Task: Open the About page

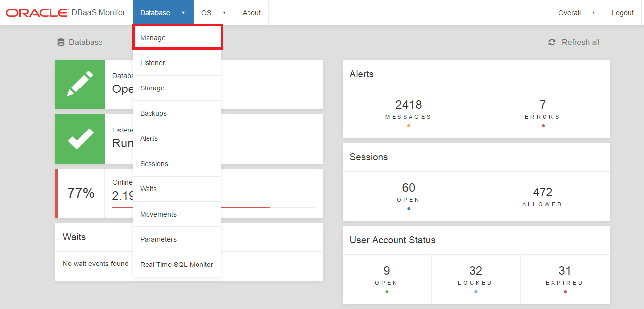Action: click(x=251, y=13)
